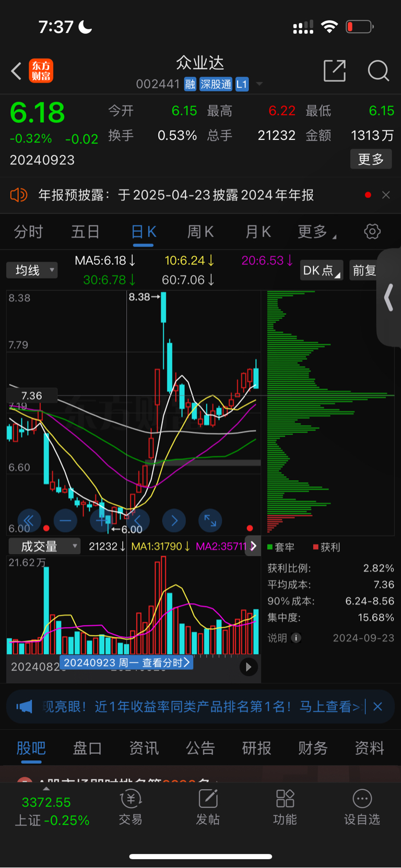Tap the 平均成本 7.36 value
This screenshot has height=868, width=401.
pos(384,585)
